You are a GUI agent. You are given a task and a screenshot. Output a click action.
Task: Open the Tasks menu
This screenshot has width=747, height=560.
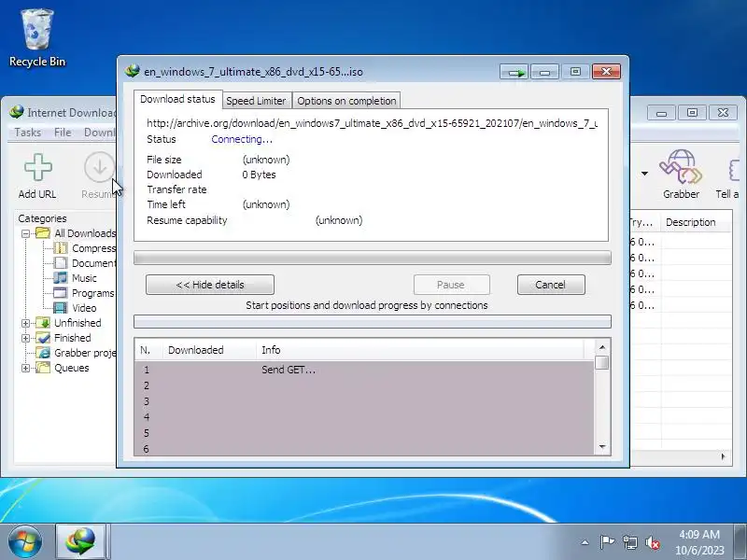tap(28, 133)
